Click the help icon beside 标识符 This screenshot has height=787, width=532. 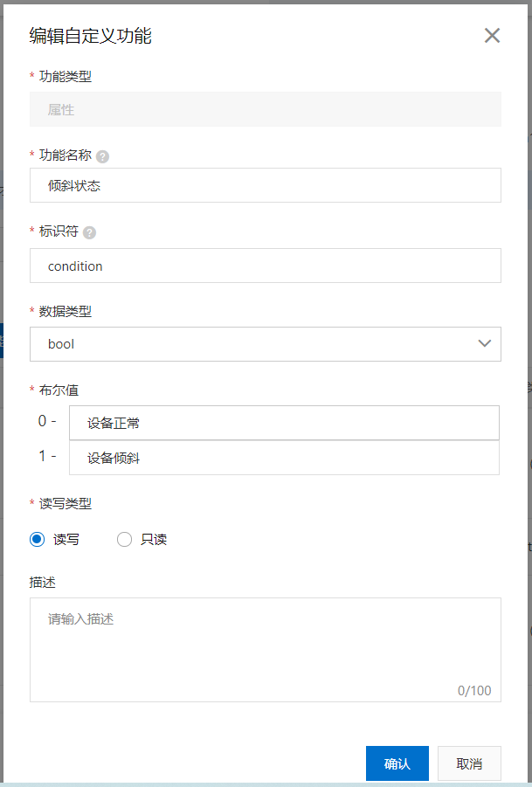coord(90,233)
